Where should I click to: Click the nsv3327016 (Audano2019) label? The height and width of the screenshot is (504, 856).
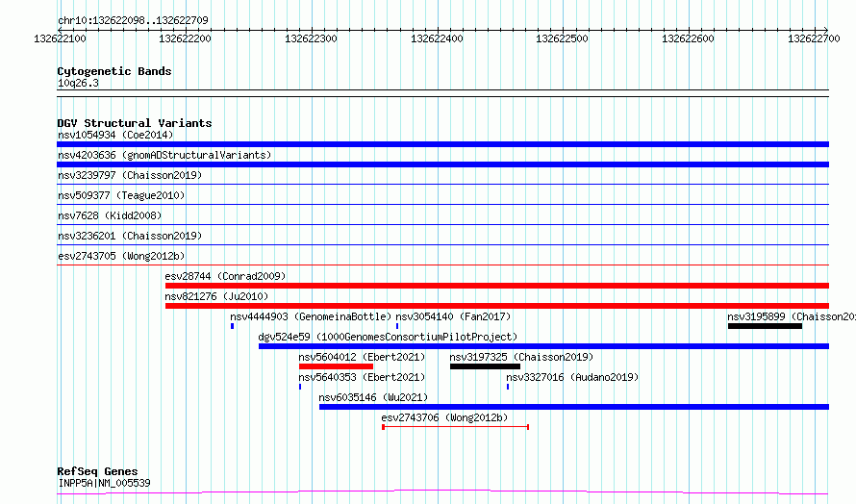(572, 377)
